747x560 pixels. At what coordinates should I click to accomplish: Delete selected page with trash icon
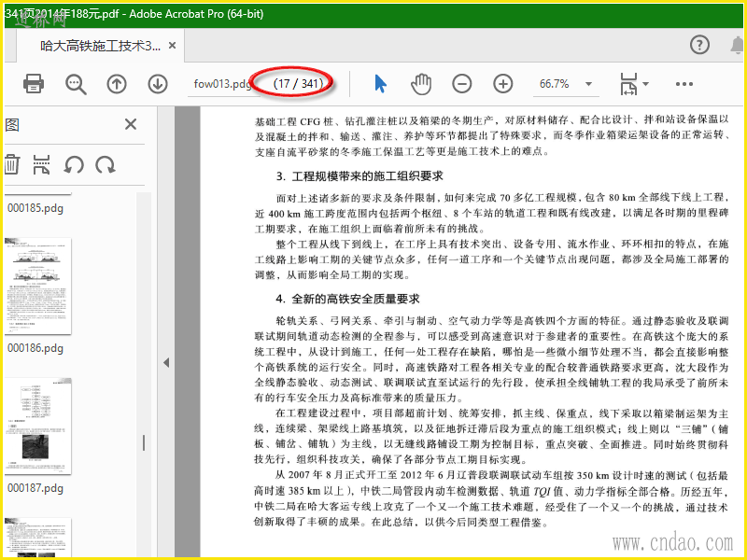click(12, 165)
